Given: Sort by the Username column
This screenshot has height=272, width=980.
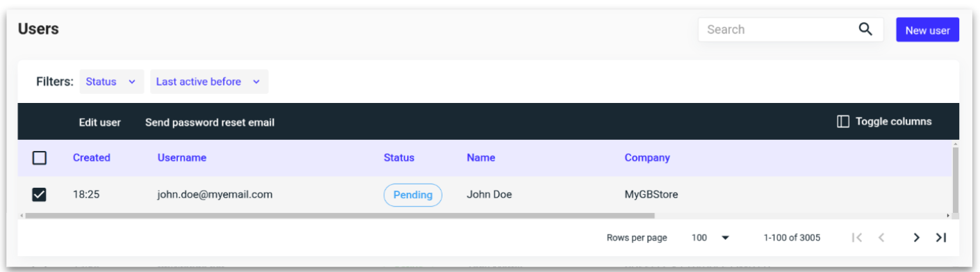Looking at the screenshot, I should [x=182, y=158].
